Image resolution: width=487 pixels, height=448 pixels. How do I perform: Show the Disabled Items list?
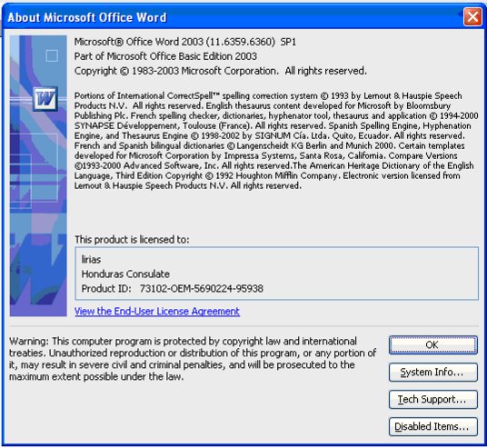pos(433,426)
